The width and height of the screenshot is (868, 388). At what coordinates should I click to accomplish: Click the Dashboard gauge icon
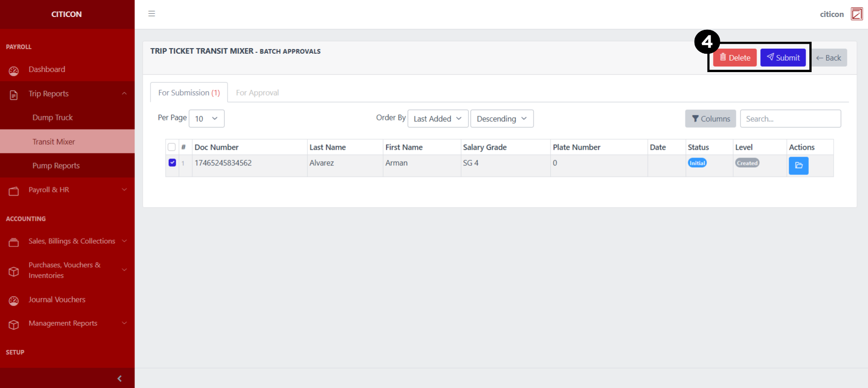pos(14,71)
